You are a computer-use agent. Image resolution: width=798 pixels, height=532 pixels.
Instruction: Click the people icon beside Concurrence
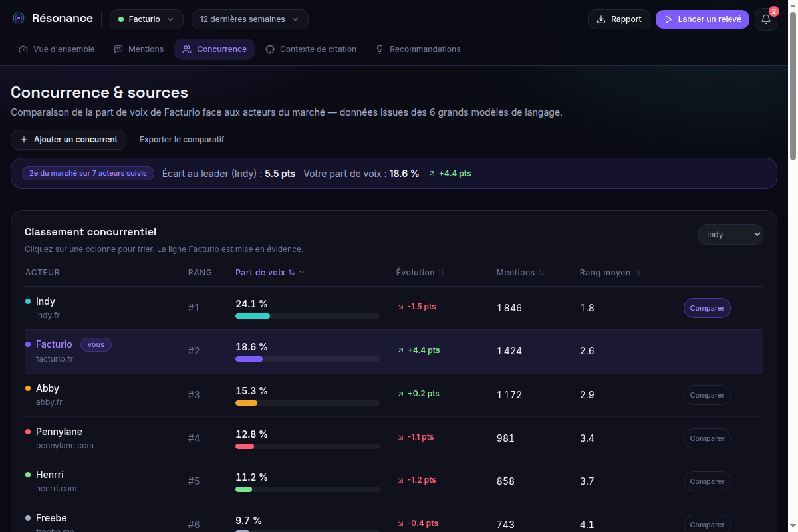pyautogui.click(x=187, y=49)
